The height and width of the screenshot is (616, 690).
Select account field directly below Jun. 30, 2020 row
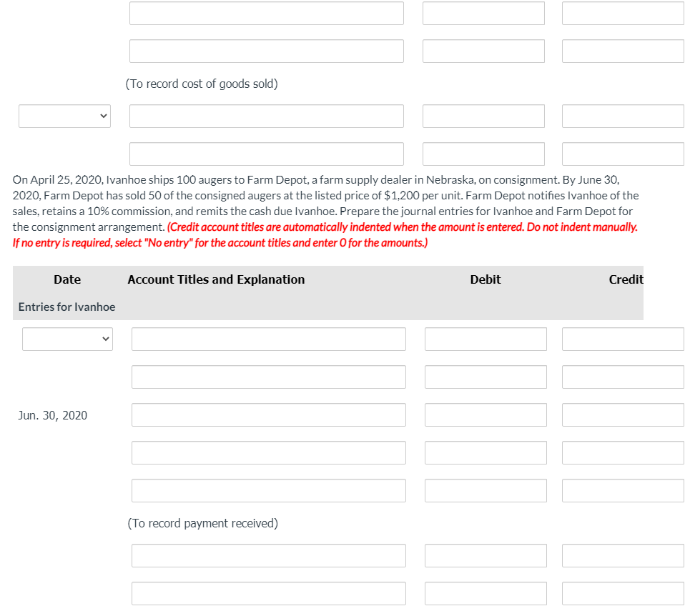(268, 452)
